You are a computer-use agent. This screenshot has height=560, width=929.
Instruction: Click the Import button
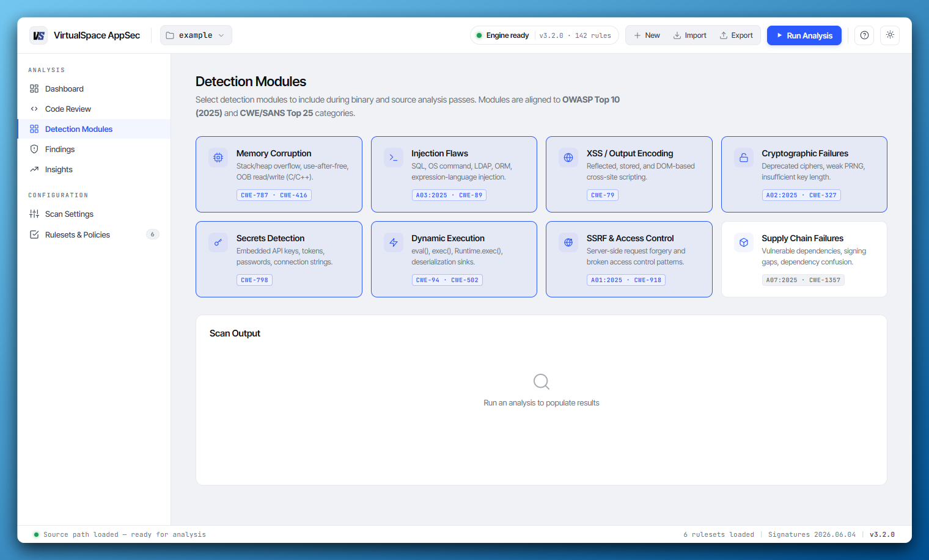(690, 35)
